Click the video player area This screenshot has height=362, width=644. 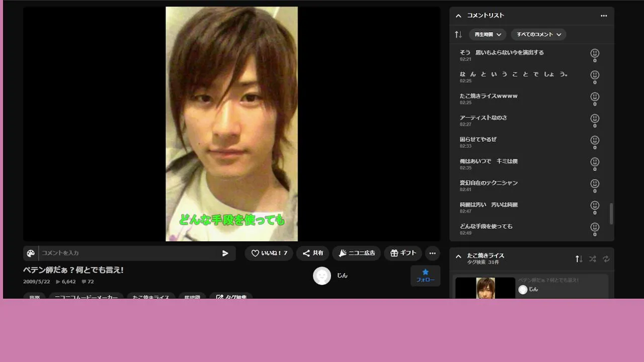click(x=231, y=124)
